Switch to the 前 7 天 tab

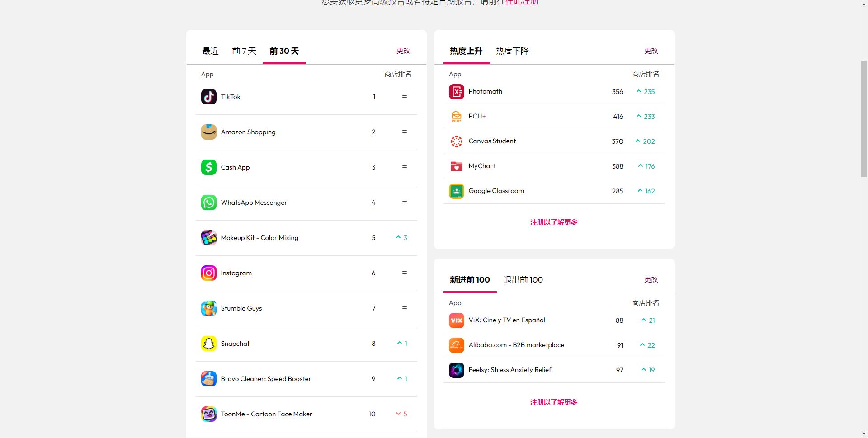[244, 51]
